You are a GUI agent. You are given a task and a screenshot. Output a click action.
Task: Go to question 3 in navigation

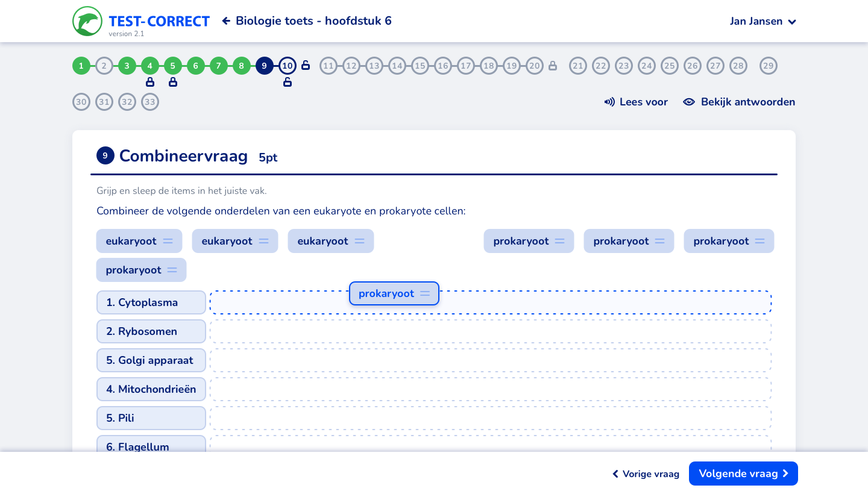[x=127, y=66]
